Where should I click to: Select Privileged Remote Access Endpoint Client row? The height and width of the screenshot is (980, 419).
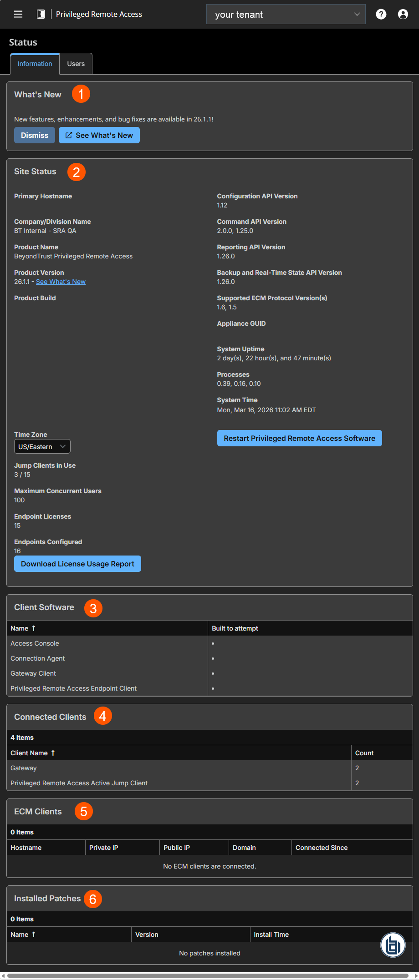(209, 688)
